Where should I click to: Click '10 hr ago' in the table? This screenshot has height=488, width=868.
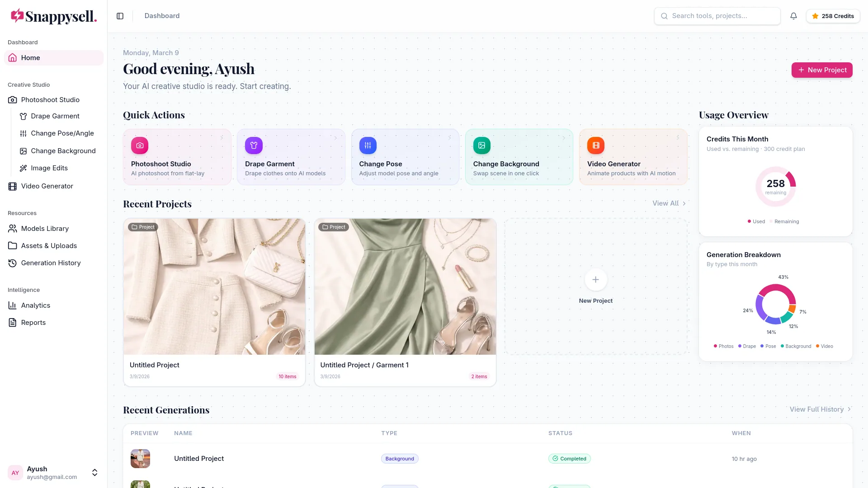pyautogui.click(x=744, y=459)
